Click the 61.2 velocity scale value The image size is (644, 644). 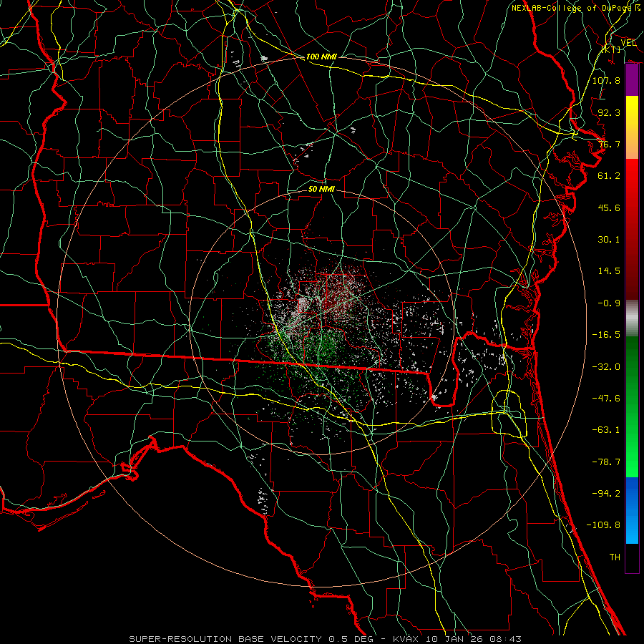[609, 176]
